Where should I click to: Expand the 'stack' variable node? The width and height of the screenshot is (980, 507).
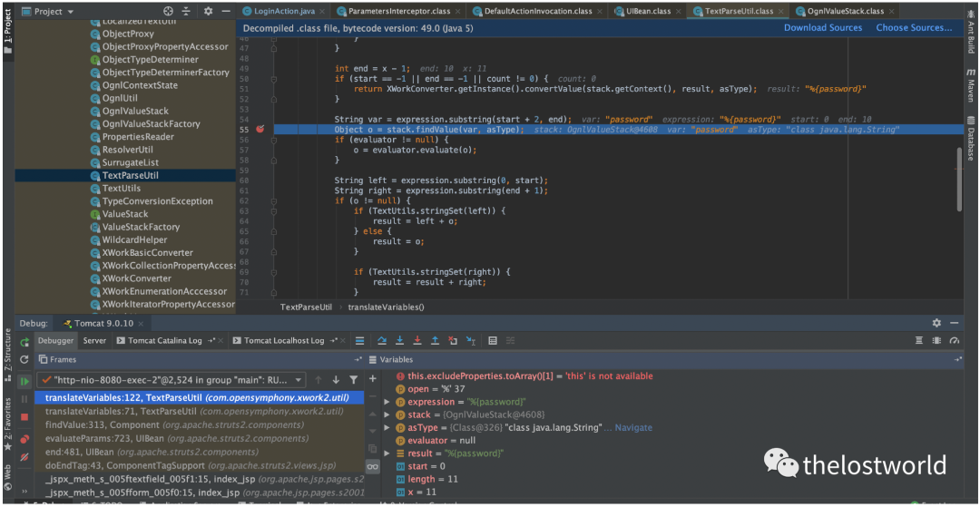387,414
